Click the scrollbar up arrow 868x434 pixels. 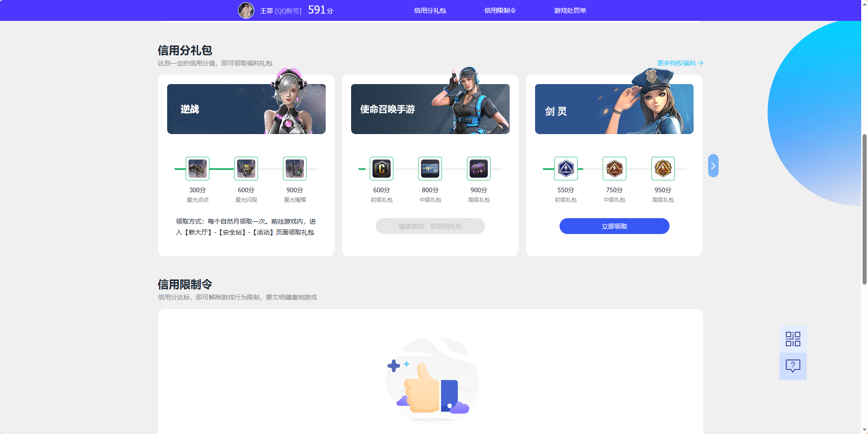pos(864,3)
